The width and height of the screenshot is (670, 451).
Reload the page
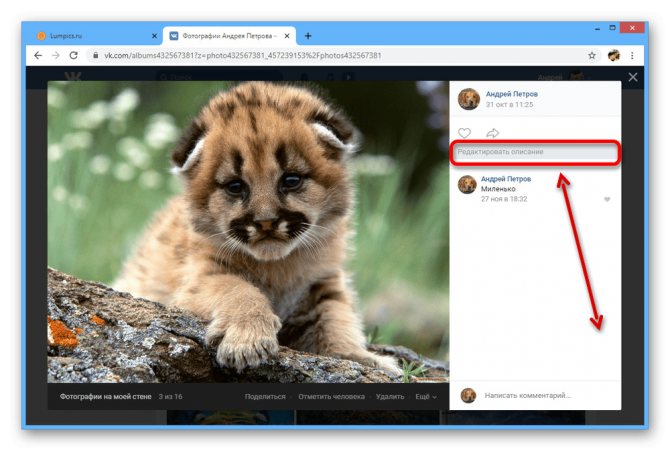point(73,56)
